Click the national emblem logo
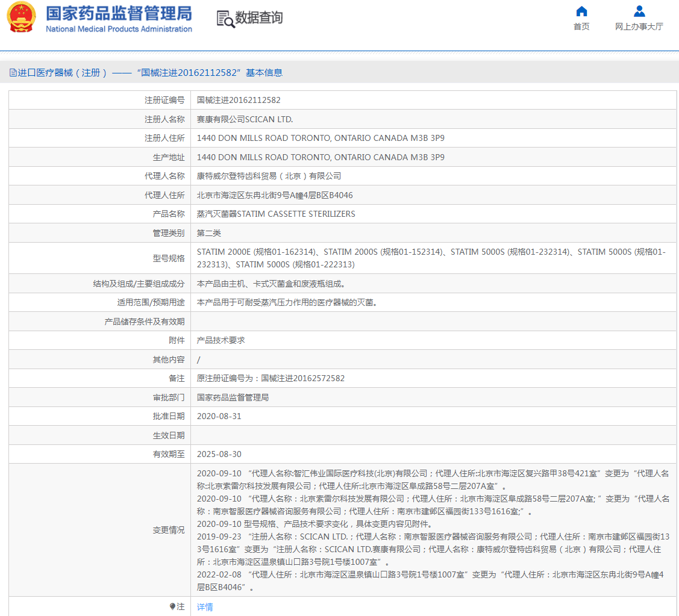 point(22,17)
